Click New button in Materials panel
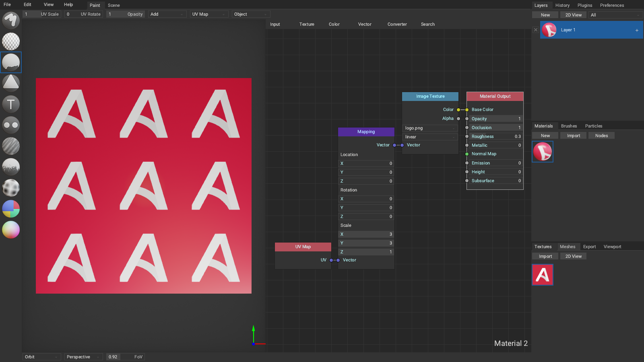The width and height of the screenshot is (644, 362). [x=545, y=136]
